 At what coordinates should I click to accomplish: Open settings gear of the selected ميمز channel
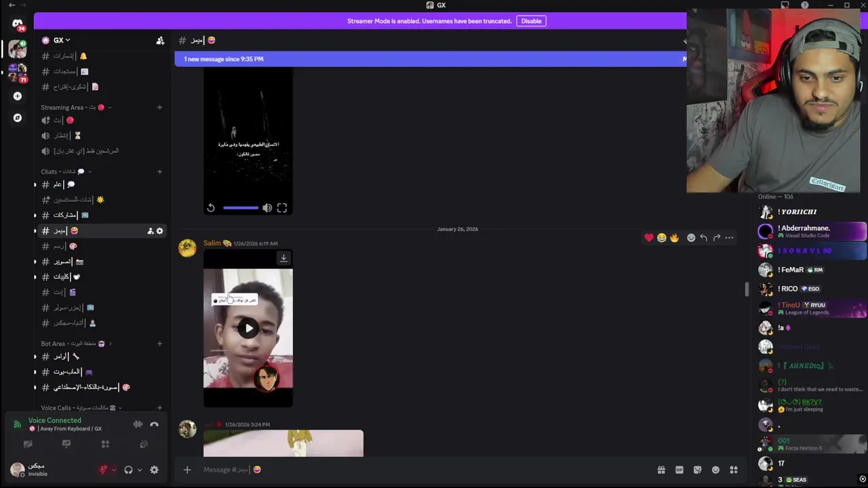tap(160, 231)
